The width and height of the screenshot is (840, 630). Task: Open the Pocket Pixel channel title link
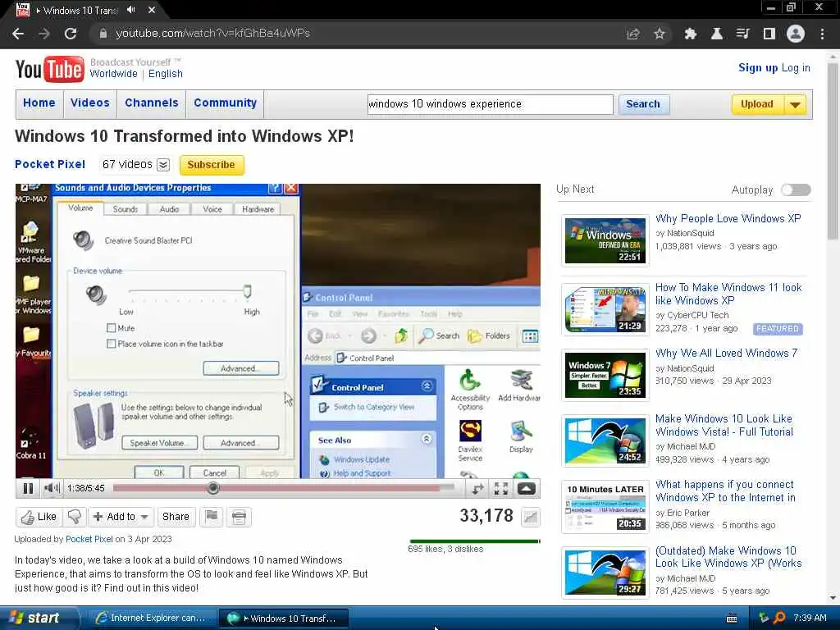click(50, 164)
